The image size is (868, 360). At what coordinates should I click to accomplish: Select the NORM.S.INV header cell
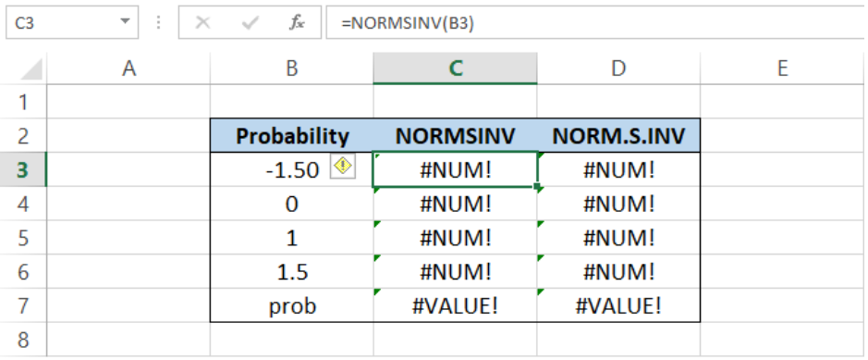click(618, 136)
